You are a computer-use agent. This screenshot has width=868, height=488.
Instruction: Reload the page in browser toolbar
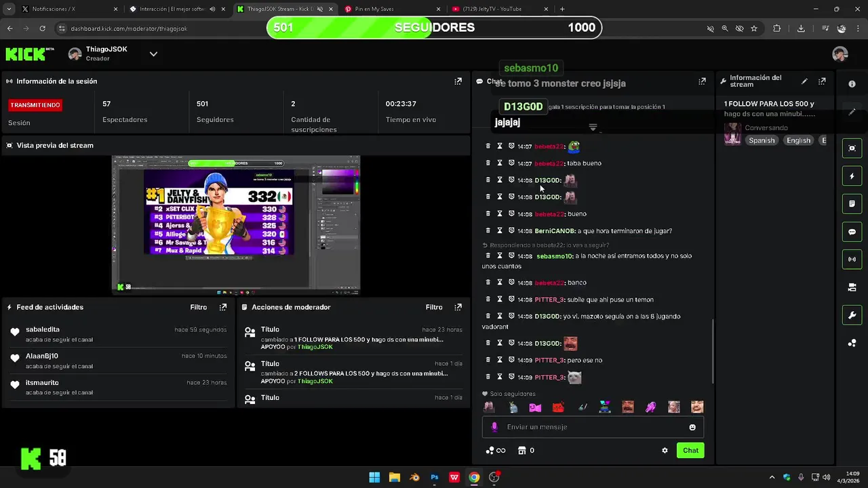click(x=42, y=28)
